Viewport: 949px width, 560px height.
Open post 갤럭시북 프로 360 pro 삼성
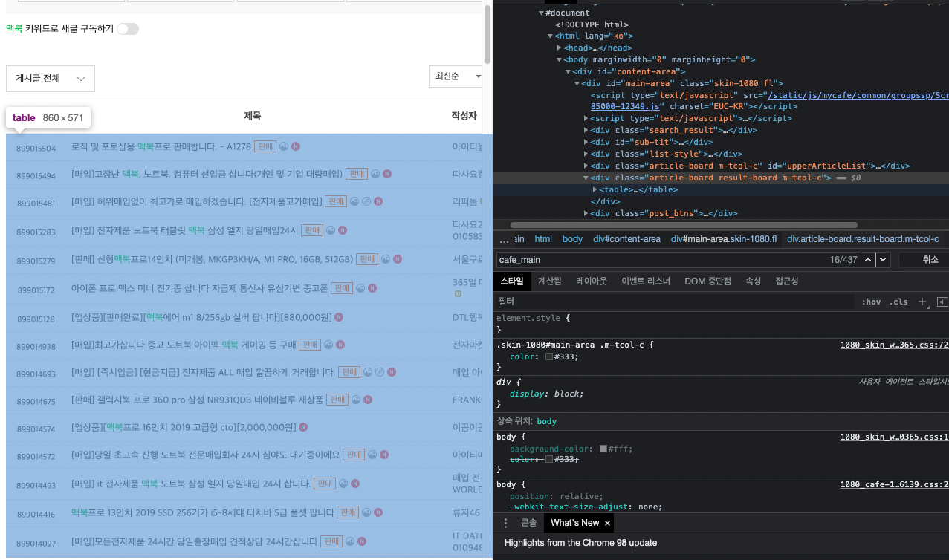tap(197, 400)
